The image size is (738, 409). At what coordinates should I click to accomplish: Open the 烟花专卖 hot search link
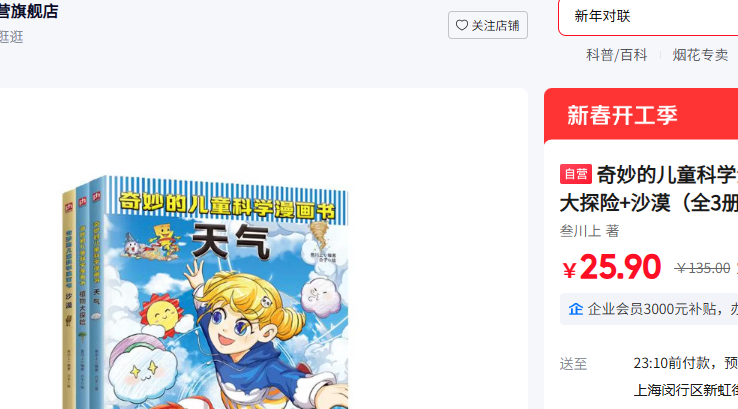700,55
